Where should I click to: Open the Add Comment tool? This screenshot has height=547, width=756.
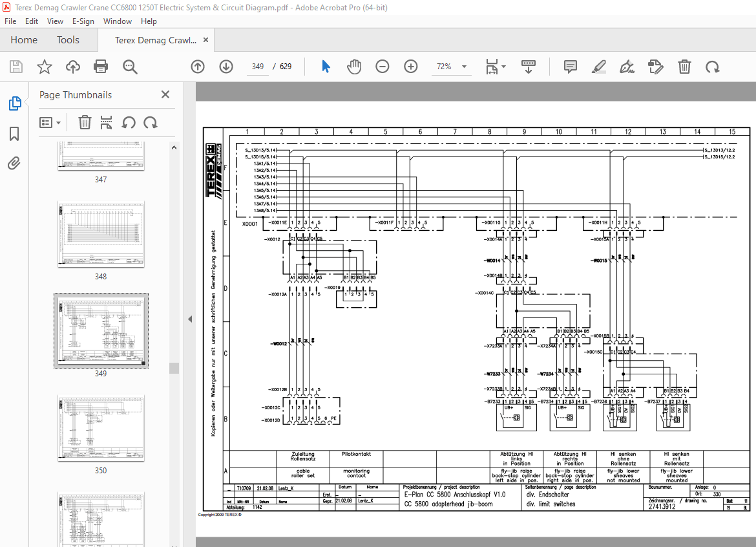(569, 66)
